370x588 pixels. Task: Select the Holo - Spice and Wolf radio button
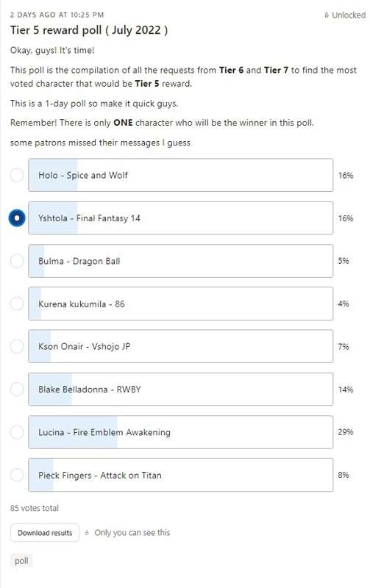point(17,175)
